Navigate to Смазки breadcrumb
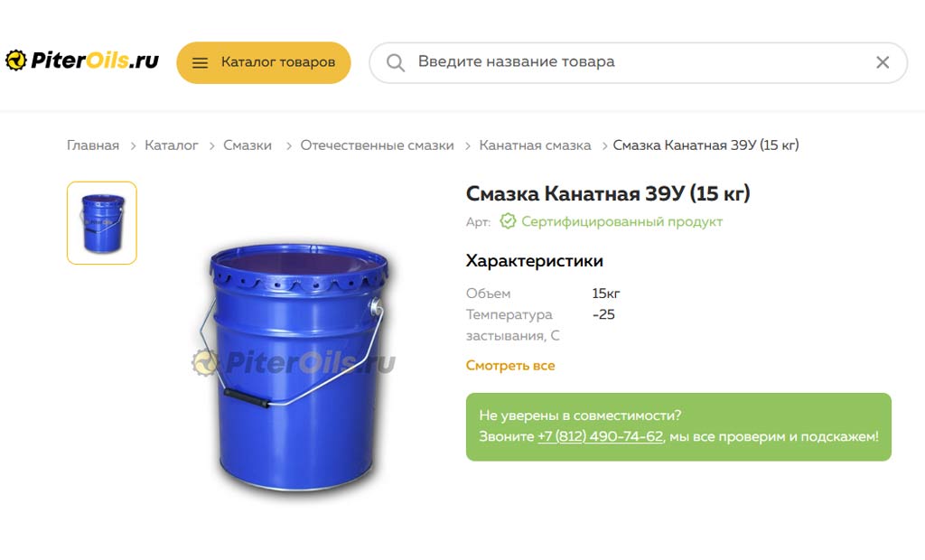 (x=248, y=145)
